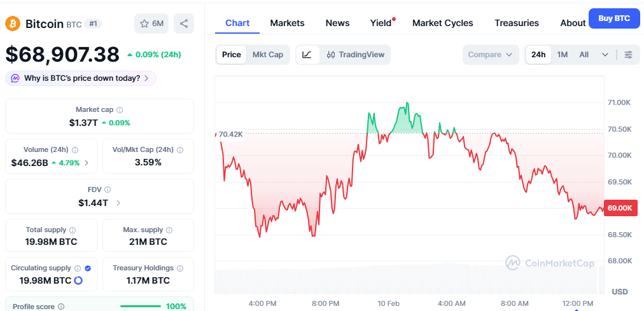Click the Market cap info icon
Screen dimensions: 644x311
[120, 110]
